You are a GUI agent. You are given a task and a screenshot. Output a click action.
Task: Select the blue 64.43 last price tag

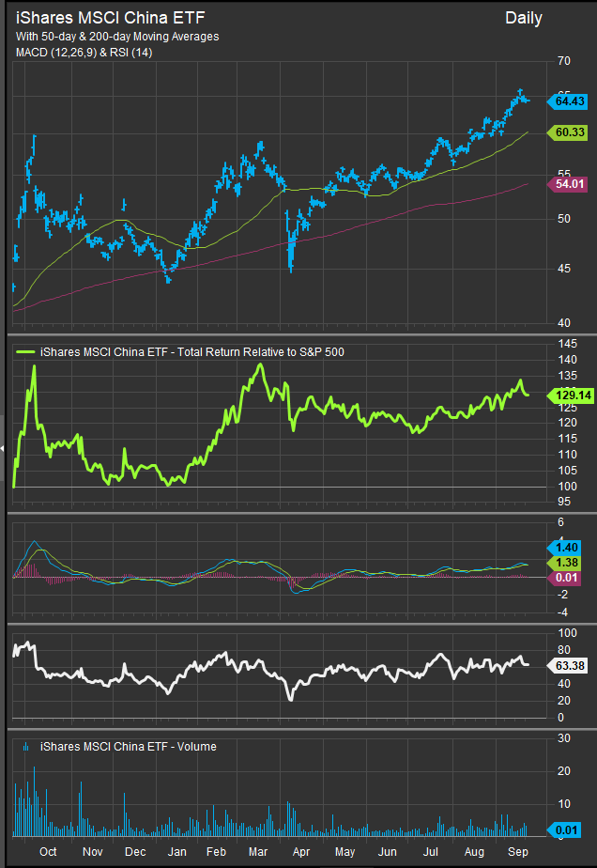[569, 101]
